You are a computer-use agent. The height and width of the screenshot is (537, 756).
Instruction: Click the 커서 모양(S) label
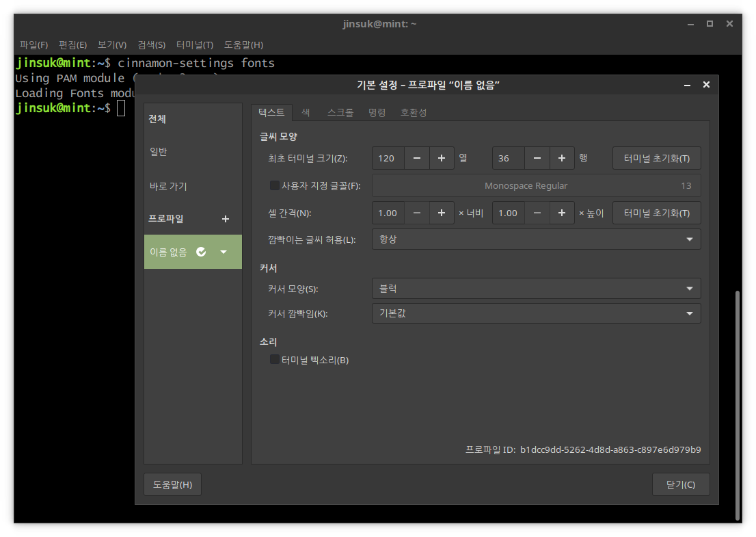point(293,289)
